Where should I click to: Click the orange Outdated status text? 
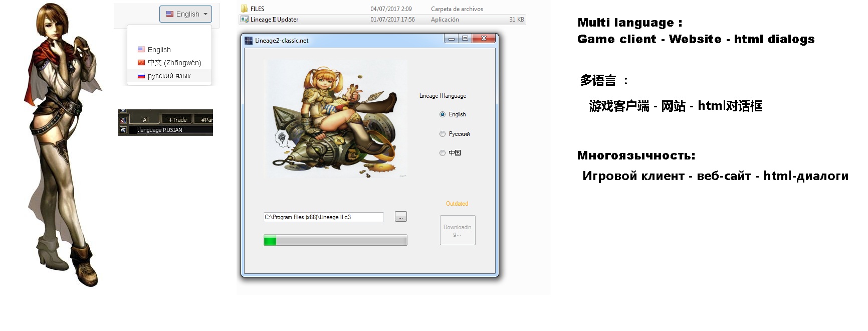click(457, 204)
